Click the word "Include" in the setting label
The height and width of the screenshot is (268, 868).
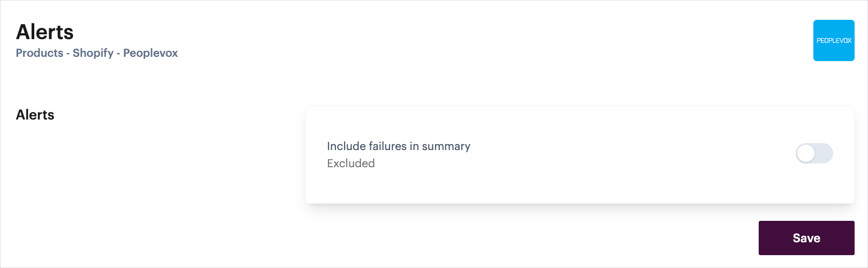pos(345,146)
